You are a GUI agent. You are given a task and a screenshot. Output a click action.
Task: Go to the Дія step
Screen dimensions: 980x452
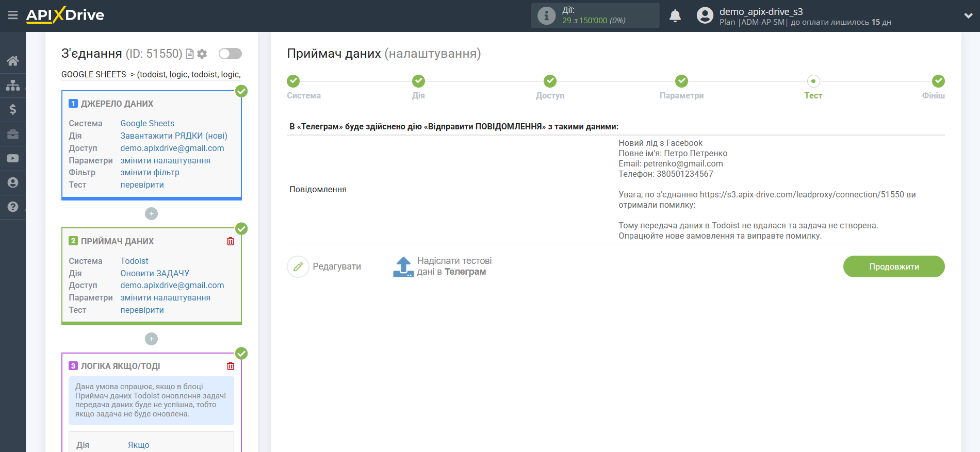(x=418, y=81)
